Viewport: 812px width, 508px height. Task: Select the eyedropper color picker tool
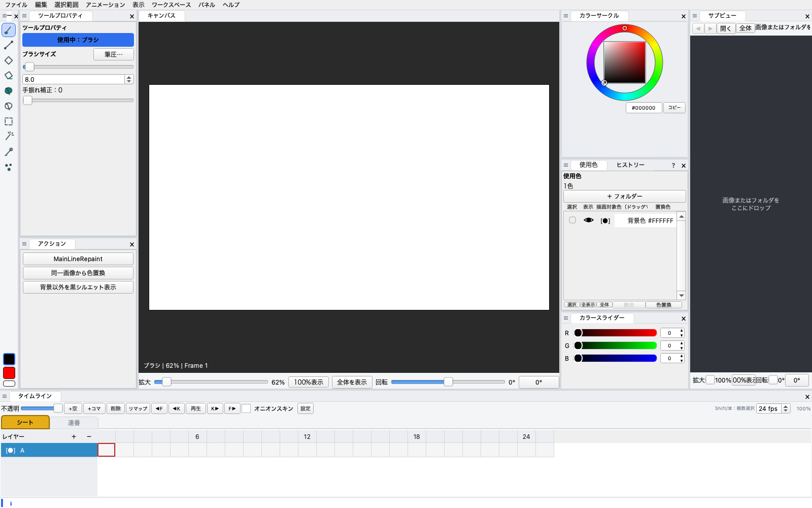[9, 152]
